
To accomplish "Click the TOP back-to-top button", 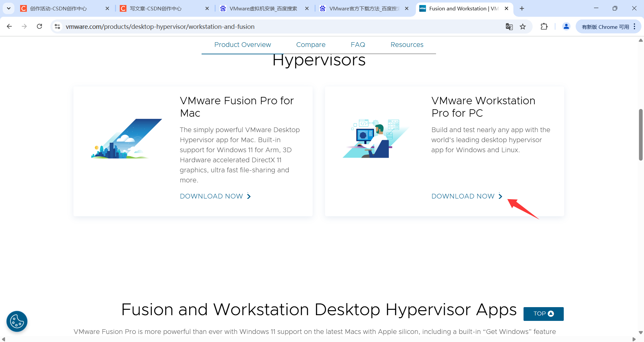I will tap(543, 314).
